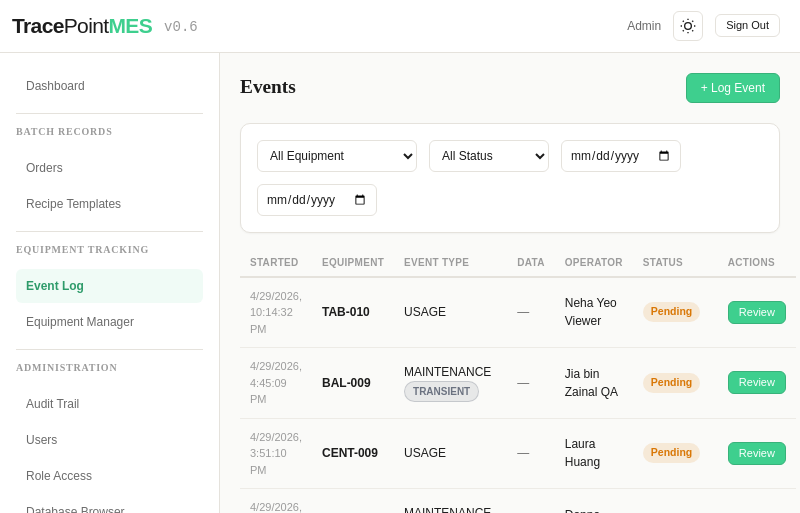Click the TAB-010 equipment cell

pos(345,312)
